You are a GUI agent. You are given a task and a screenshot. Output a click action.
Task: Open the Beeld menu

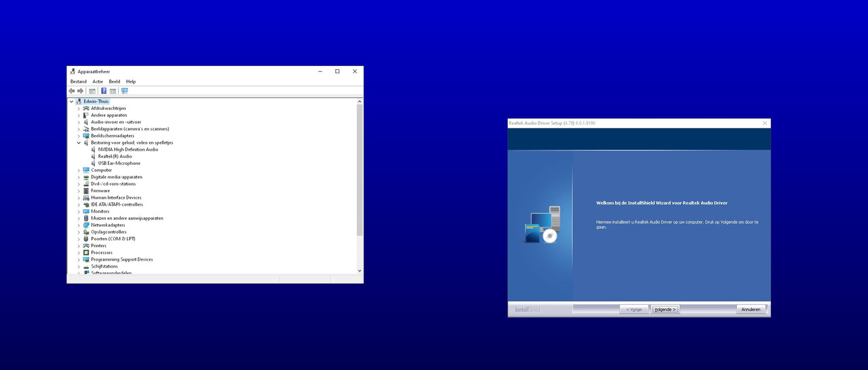(115, 81)
